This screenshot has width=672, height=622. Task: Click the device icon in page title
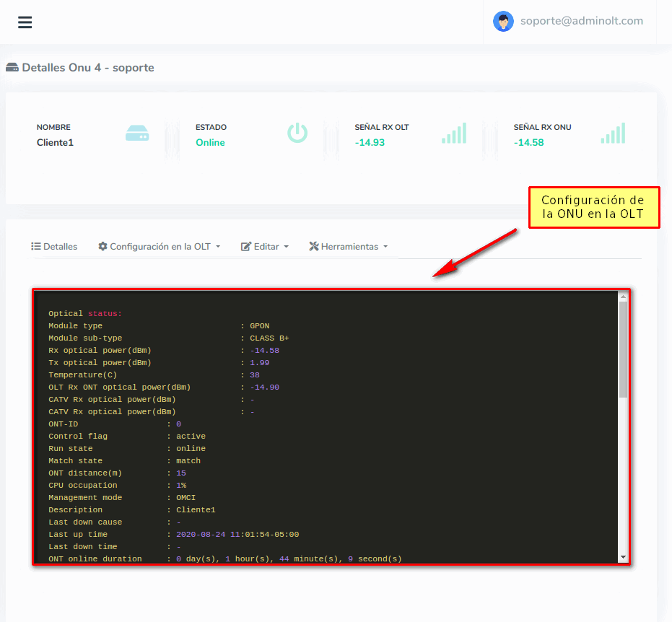(x=12, y=68)
